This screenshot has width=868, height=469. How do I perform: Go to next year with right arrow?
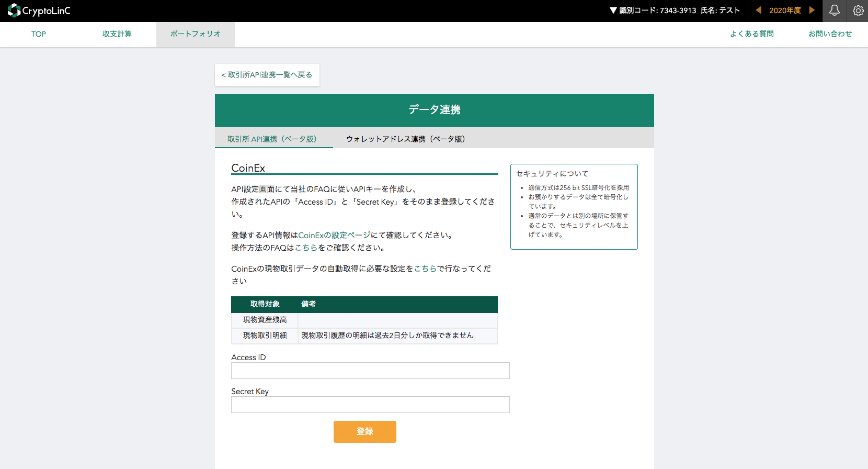[x=812, y=10]
